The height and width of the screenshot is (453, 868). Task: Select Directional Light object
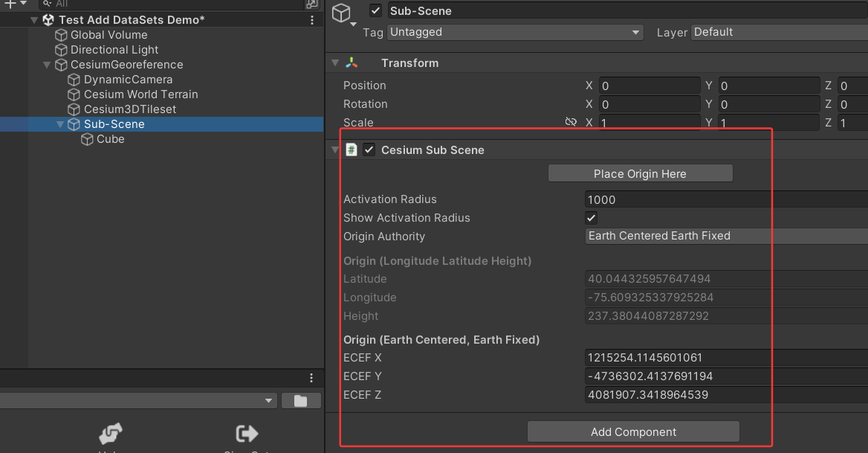pyautogui.click(x=114, y=50)
